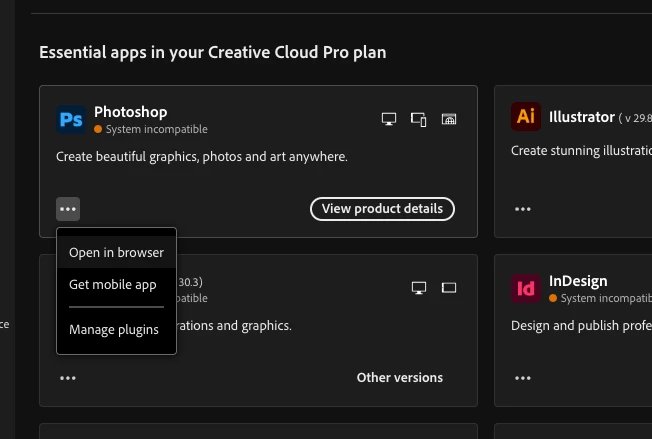The width and height of the screenshot is (652, 439).
Task: Click the InDesign Id app icon
Action: [526, 289]
